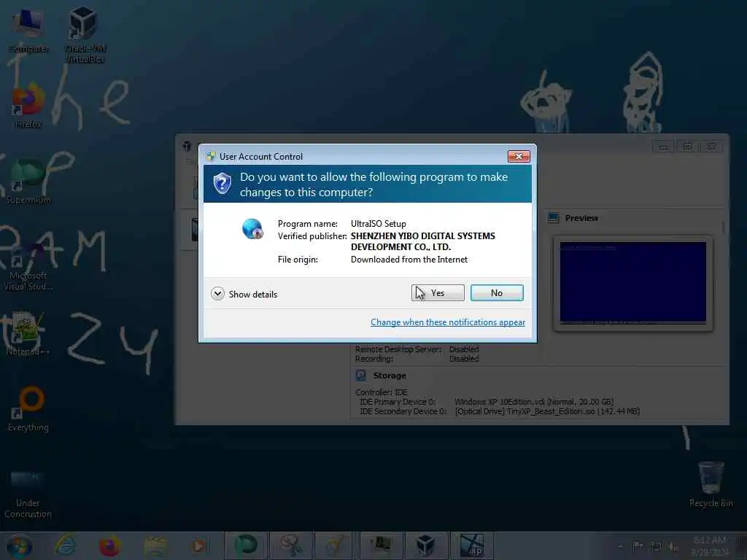Click 'Controller: IDE' in VirtualBox storage
The width and height of the screenshot is (747, 560).
coord(381,392)
